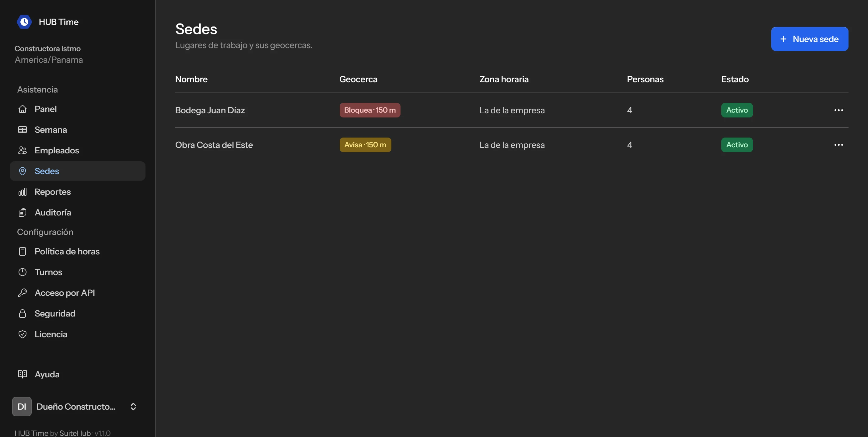Click the DI user avatar
Screen dimensions: 868x437
pos(22,407)
